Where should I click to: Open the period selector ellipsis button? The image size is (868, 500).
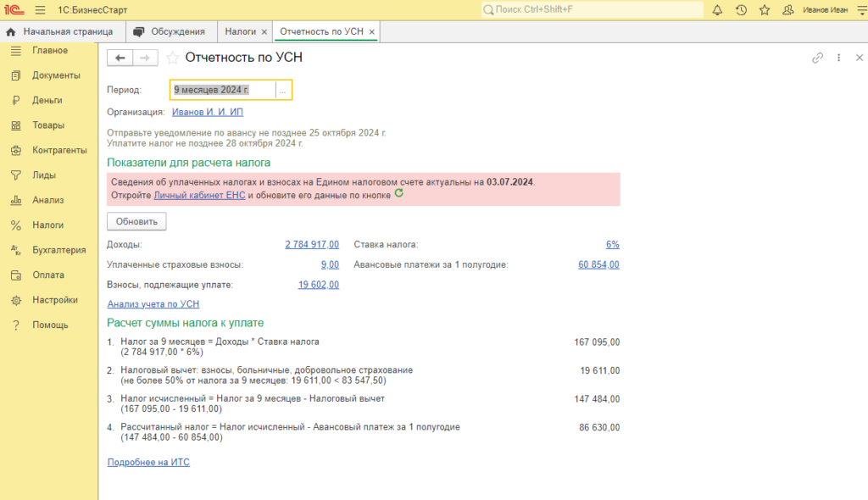(x=283, y=90)
